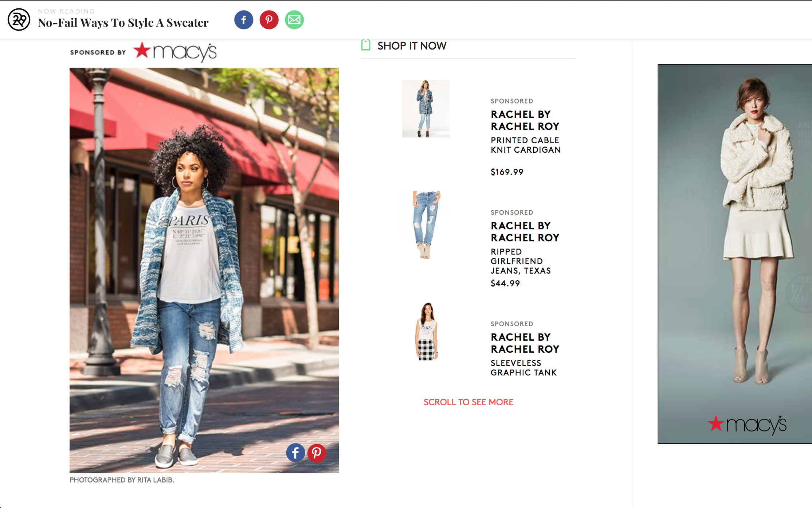Click the $44.99 jeans price
812x508 pixels.
(505, 284)
